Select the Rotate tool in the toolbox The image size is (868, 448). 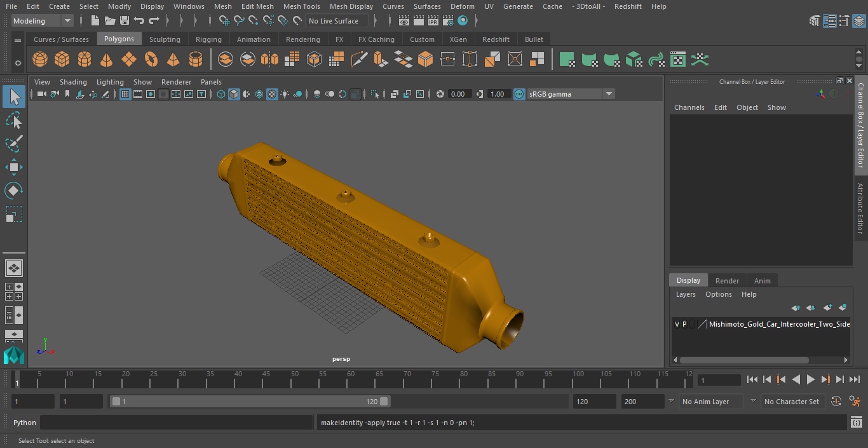coord(14,191)
